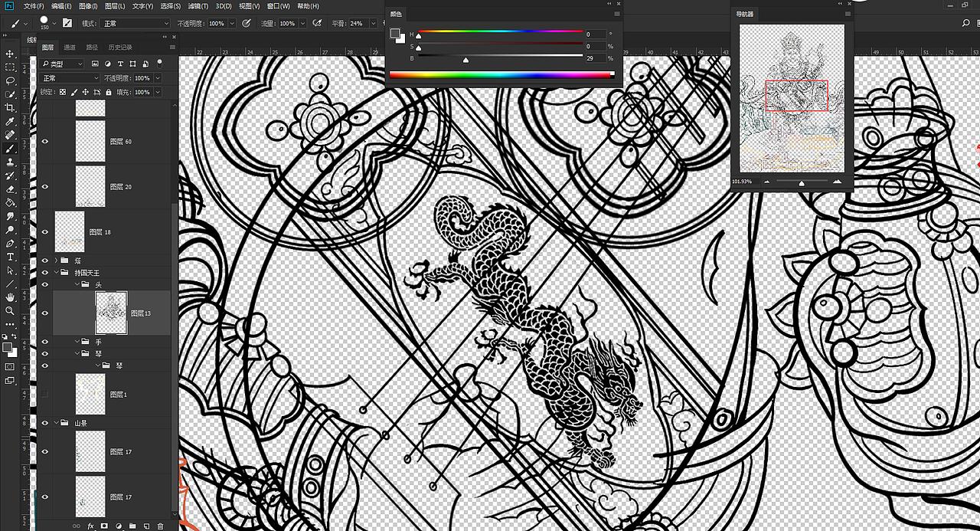Image resolution: width=980 pixels, height=531 pixels.
Task: Select the Horizontal Type tool
Action: pyautogui.click(x=10, y=257)
